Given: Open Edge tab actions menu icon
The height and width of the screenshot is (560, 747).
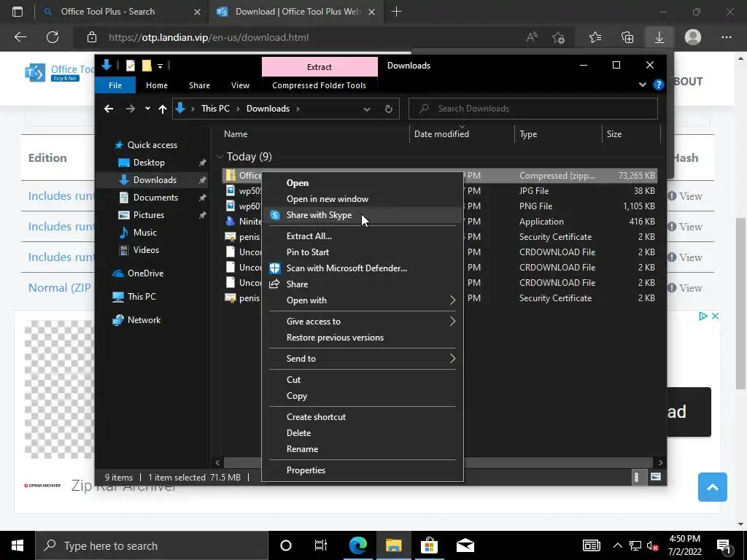Looking at the screenshot, I should pyautogui.click(x=18, y=12).
